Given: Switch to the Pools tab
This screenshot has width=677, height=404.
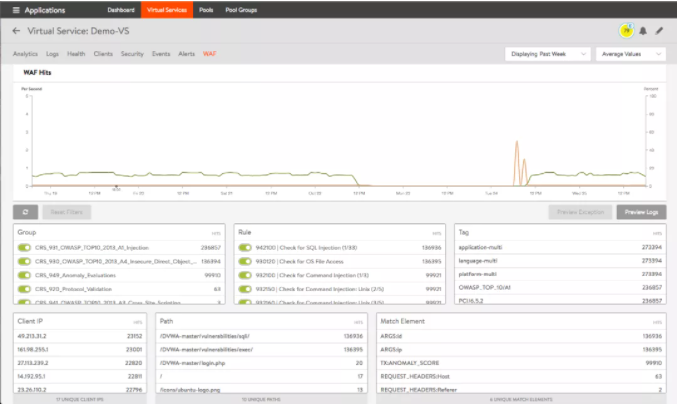Looking at the screenshot, I should pos(206,9).
